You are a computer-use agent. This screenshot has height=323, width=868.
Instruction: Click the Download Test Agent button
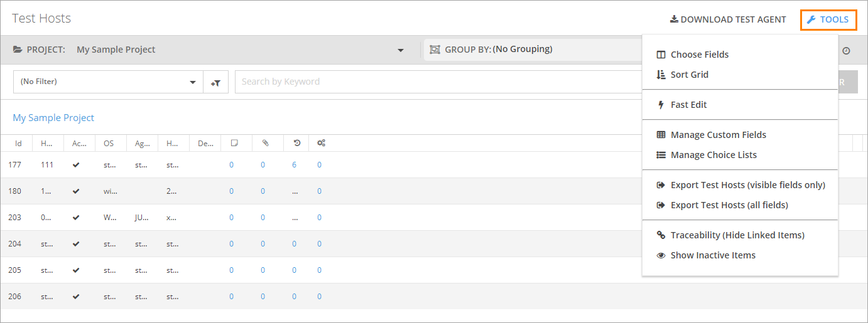[728, 19]
